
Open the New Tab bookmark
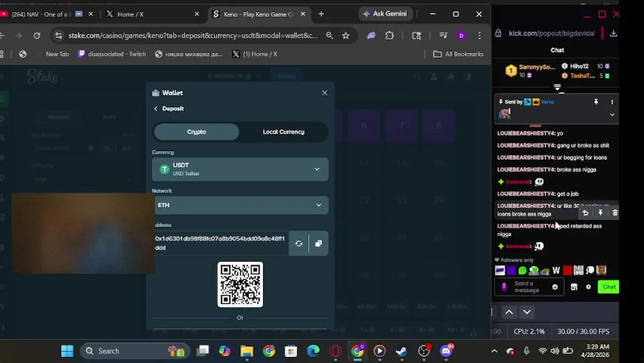(57, 54)
